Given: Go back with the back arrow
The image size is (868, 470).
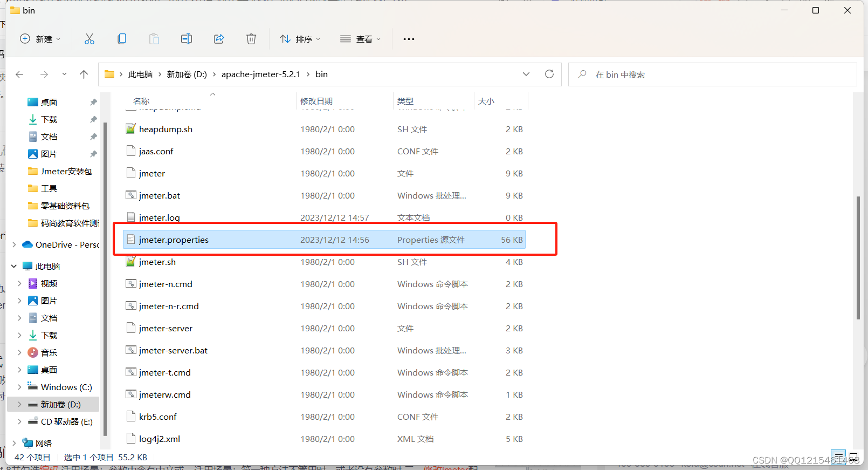Looking at the screenshot, I should (x=19, y=74).
